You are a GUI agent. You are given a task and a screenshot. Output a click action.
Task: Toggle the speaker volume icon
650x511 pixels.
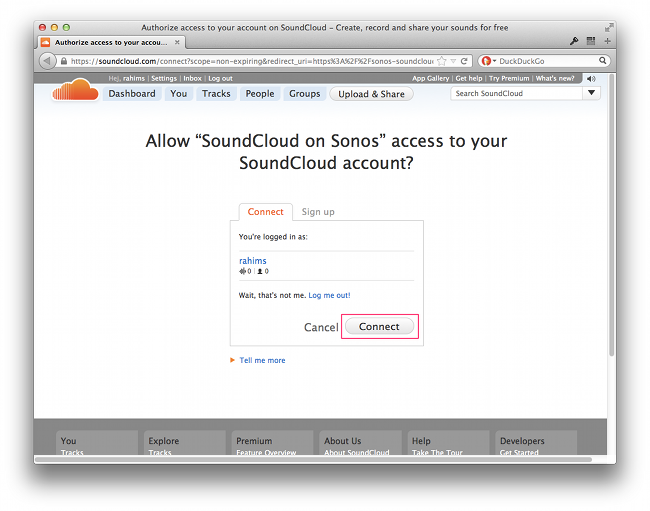click(x=591, y=78)
